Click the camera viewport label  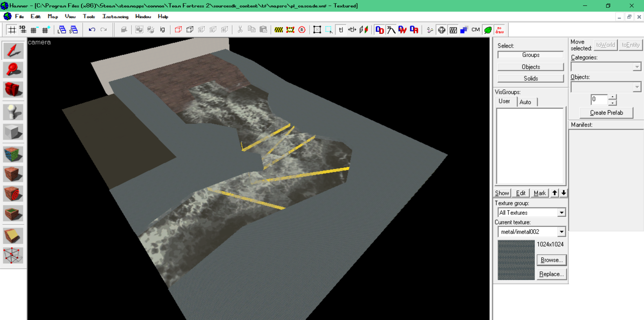(39, 42)
